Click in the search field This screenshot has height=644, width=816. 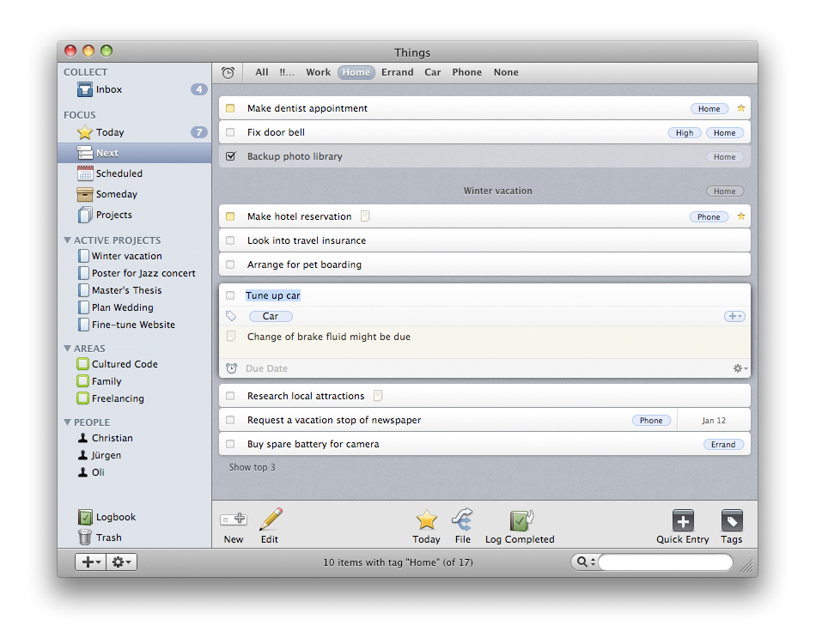666,562
